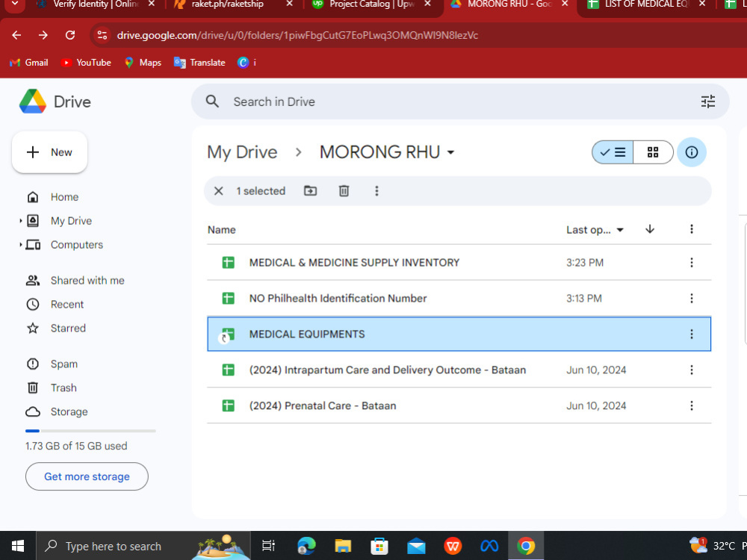Navigate to My Drive breadcrumb
Screen dimensions: 747x560
[242, 152]
